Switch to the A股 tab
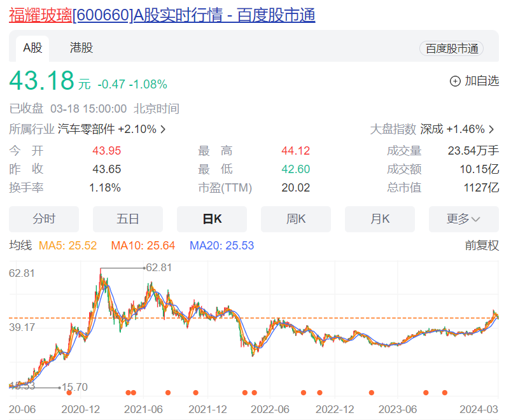Viewport: 511px width, 420px height. tap(31, 48)
